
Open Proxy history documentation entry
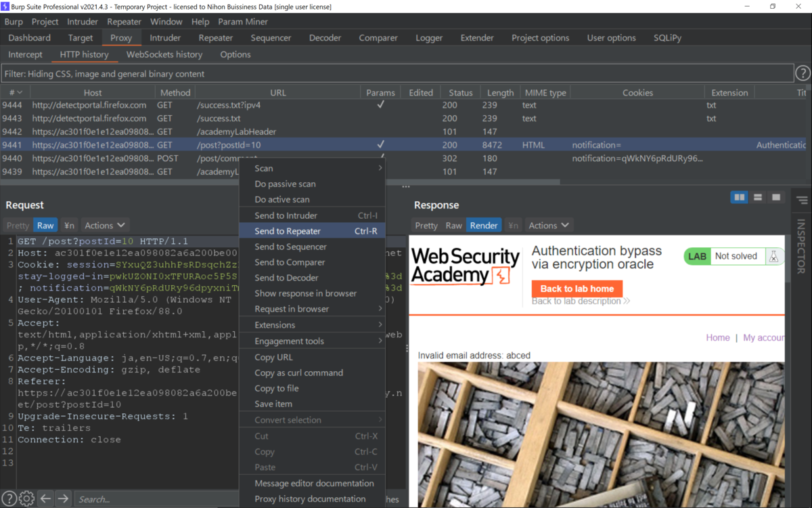pos(312,499)
